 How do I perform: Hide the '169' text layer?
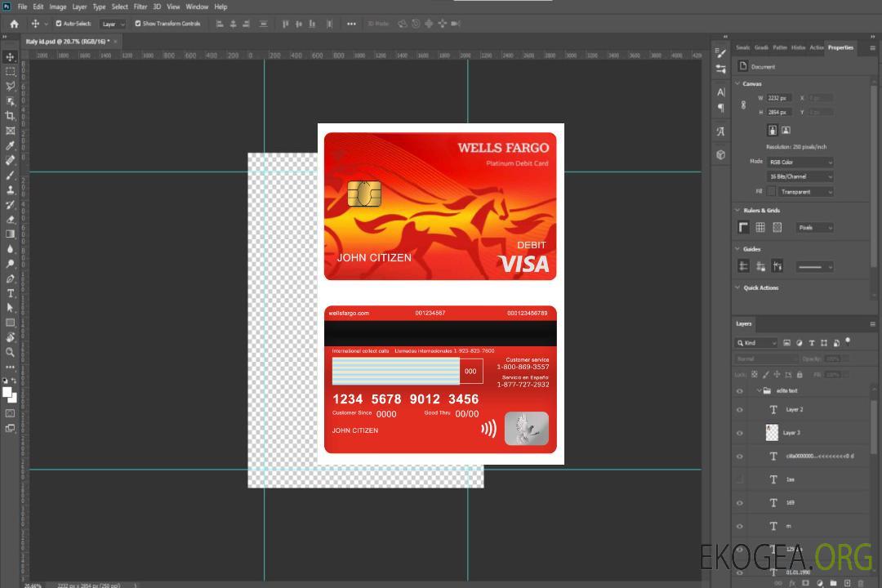(x=740, y=503)
